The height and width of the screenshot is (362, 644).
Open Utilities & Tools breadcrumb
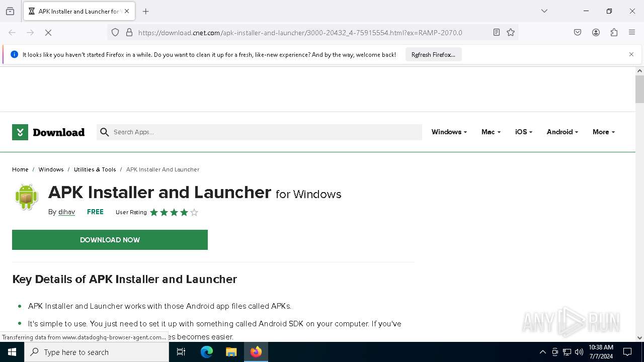(95, 169)
